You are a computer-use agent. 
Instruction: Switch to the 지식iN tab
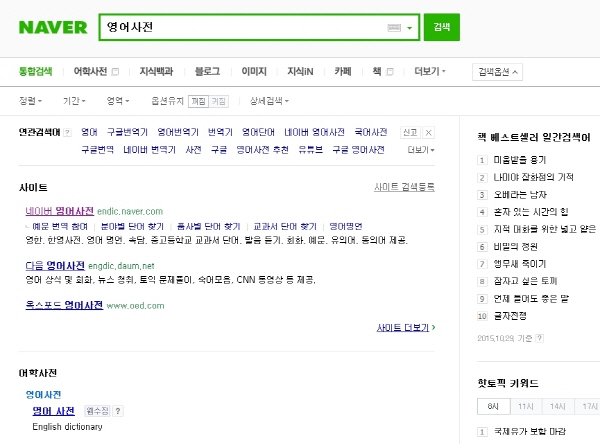(x=300, y=72)
